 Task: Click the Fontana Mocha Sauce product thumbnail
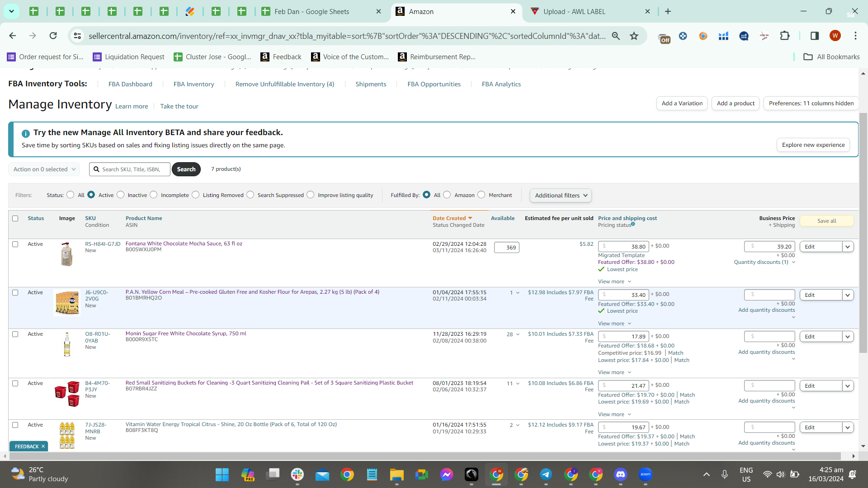pyautogui.click(x=67, y=254)
